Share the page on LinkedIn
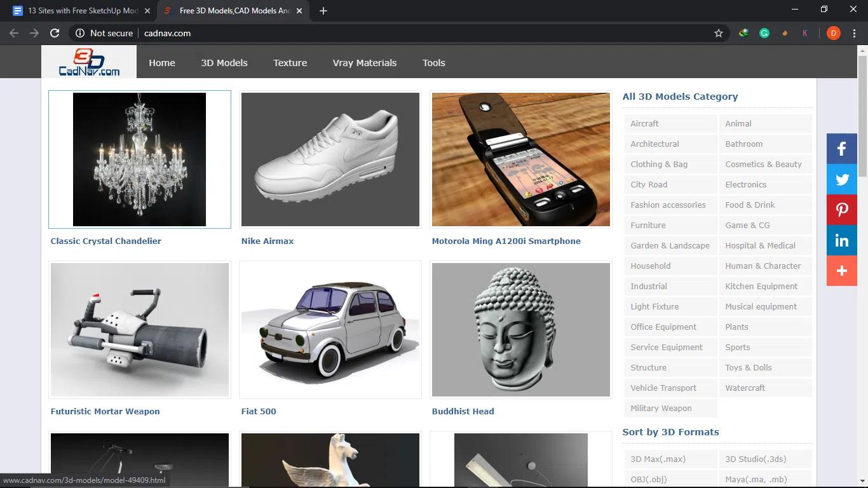 (x=841, y=240)
